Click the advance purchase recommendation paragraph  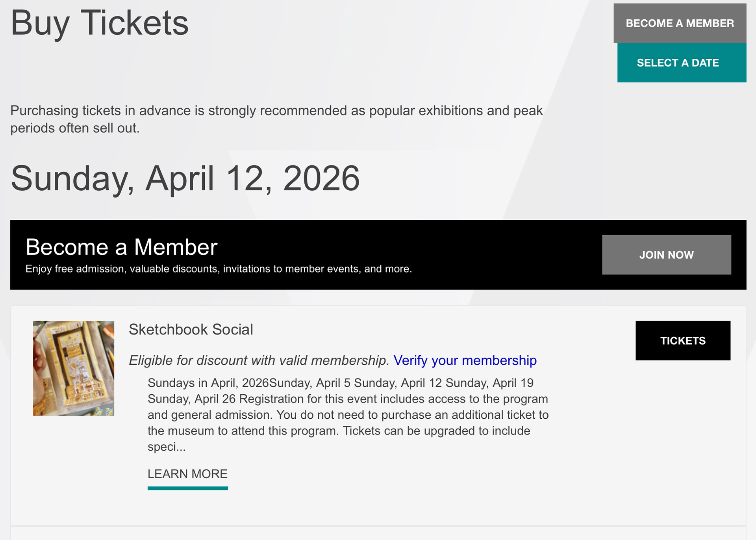[x=276, y=111]
